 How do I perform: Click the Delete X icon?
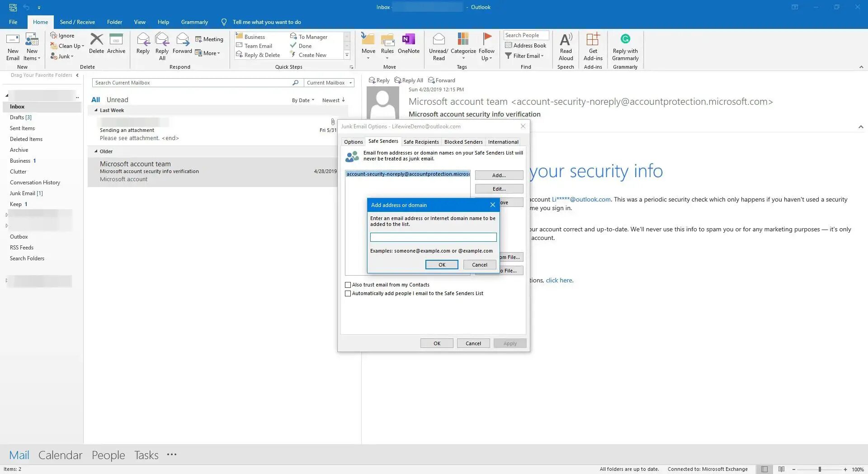96,39
